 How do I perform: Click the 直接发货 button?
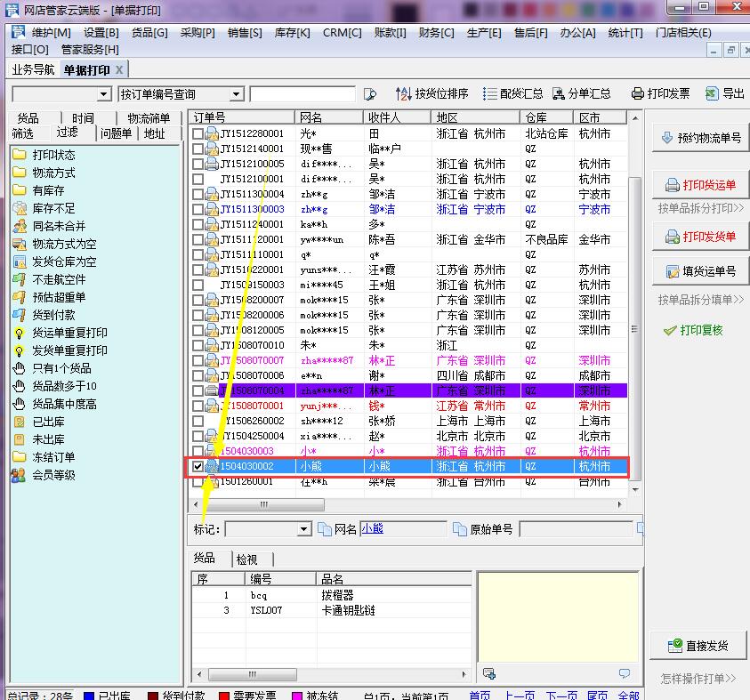click(x=698, y=646)
